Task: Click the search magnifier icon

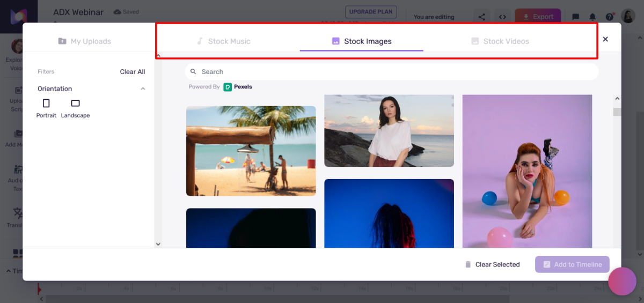Action: point(193,71)
